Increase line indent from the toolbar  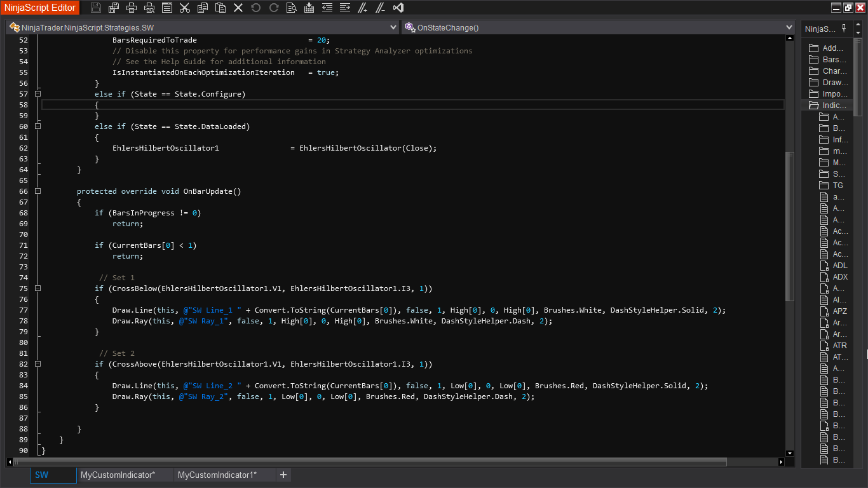345,8
